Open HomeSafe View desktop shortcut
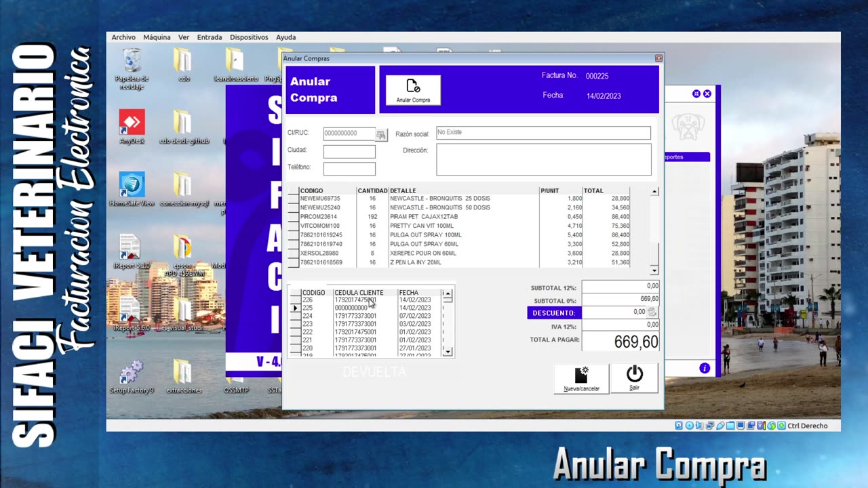 pyautogui.click(x=132, y=189)
